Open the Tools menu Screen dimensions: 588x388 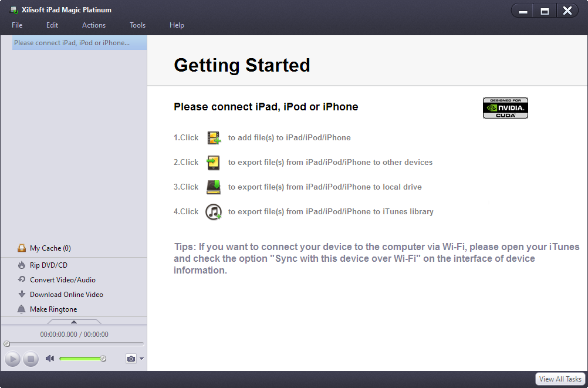click(138, 25)
